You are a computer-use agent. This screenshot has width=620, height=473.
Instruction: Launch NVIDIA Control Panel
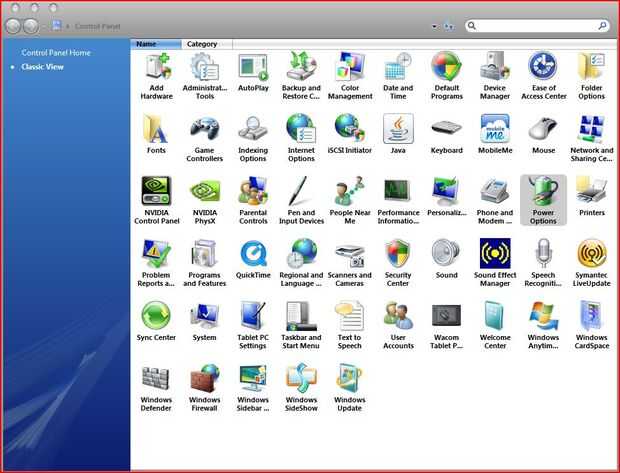pyautogui.click(x=157, y=201)
